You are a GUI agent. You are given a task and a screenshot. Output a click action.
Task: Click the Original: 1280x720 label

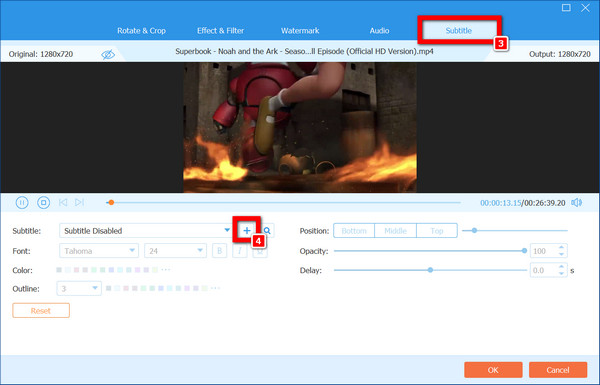(41, 54)
